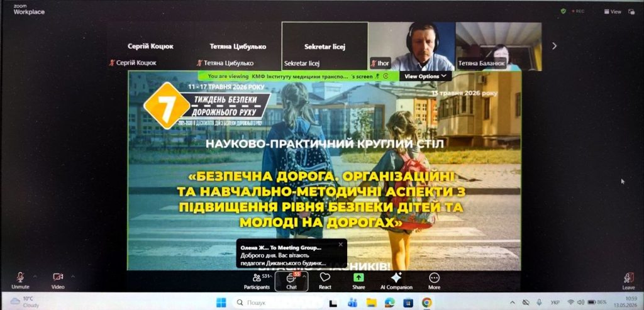Open the View Options dropdown
This screenshot has height=310, width=644.
[x=425, y=76]
